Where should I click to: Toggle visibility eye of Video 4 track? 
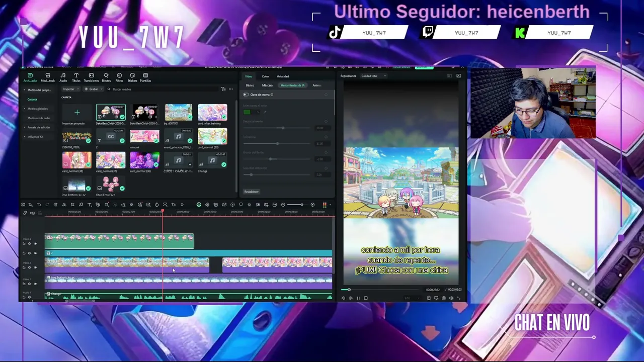pos(35,244)
